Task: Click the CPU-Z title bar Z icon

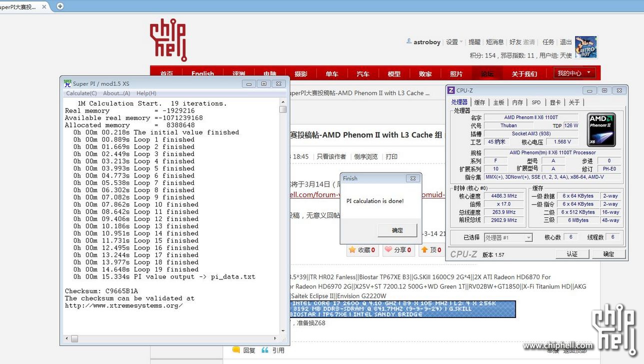Action: point(451,90)
